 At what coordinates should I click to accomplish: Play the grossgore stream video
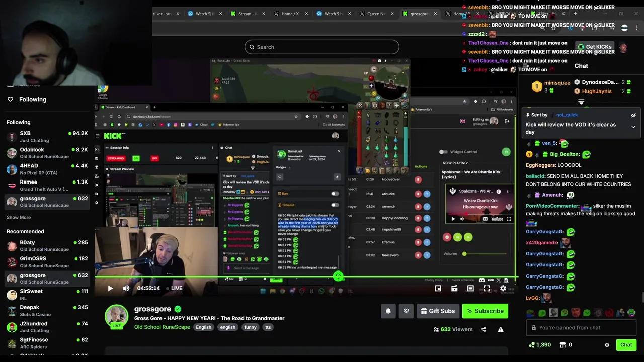click(110, 288)
